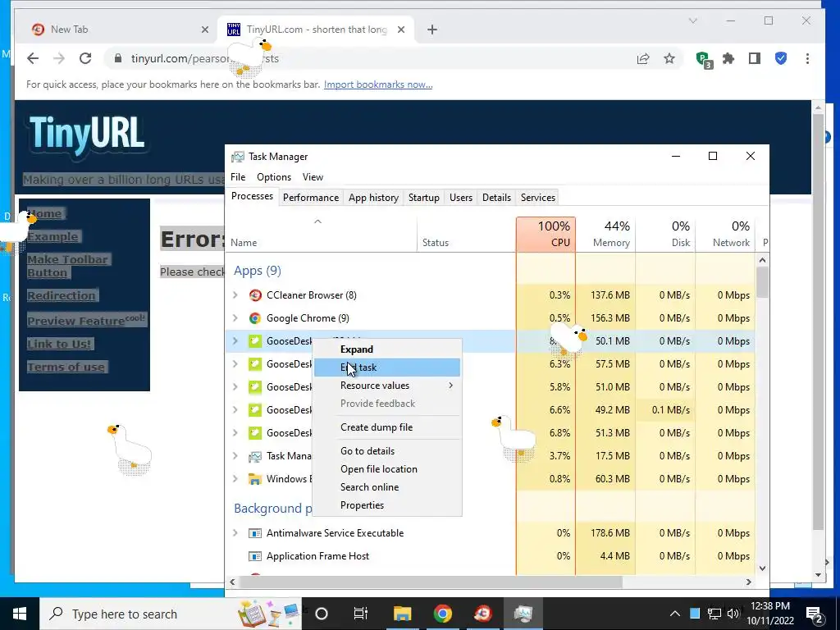Open the Task Manager View menu
This screenshot has height=630, width=840.
coord(313,177)
